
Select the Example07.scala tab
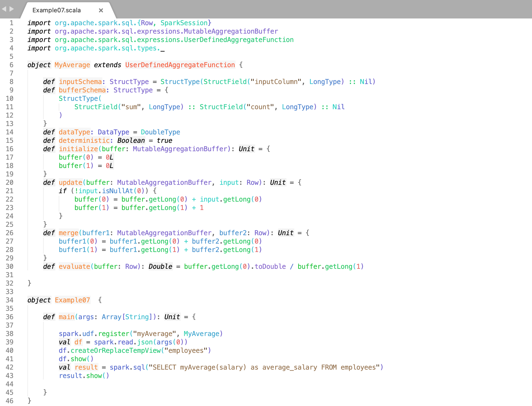[x=56, y=10]
